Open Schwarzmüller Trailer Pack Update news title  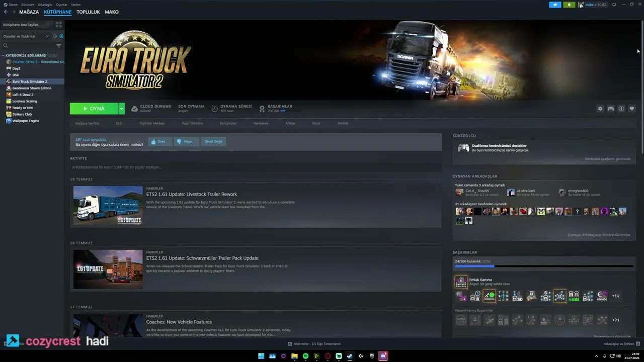[202, 258]
